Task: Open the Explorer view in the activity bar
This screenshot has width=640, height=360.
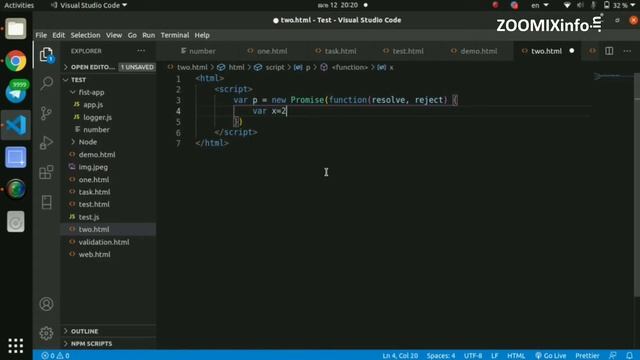Action: pyautogui.click(x=47, y=54)
